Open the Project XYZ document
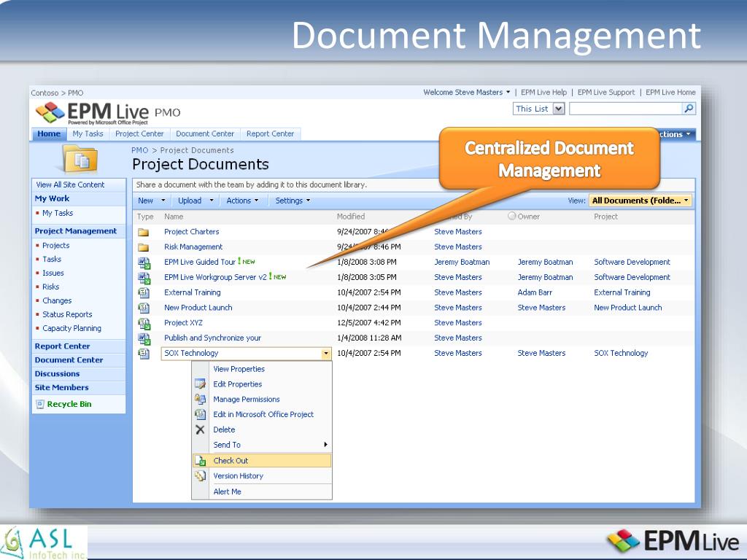Screen dimensions: 747x560 [x=183, y=323]
